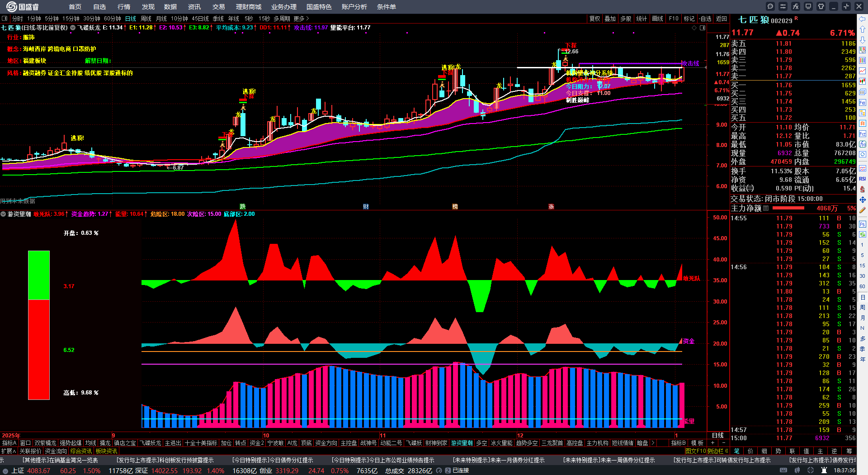
Task: Click the minus button to remove indicator pane
Action: coord(723,443)
